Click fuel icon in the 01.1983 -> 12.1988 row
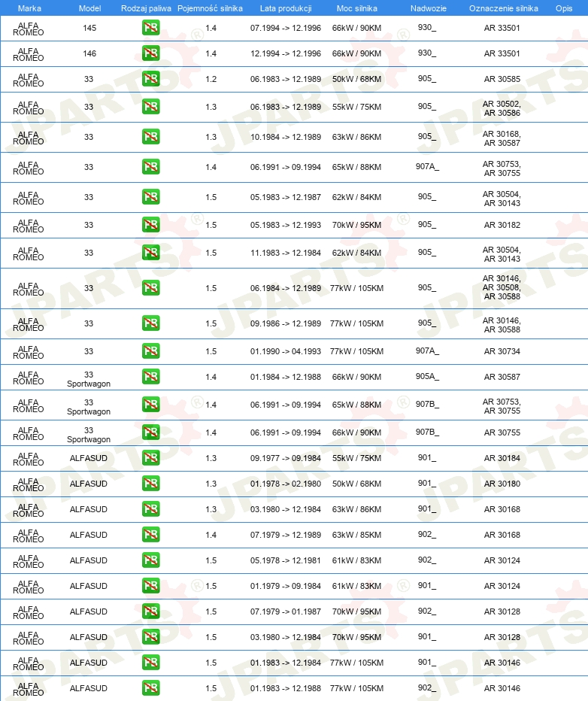The width and height of the screenshot is (588, 701). click(x=151, y=687)
